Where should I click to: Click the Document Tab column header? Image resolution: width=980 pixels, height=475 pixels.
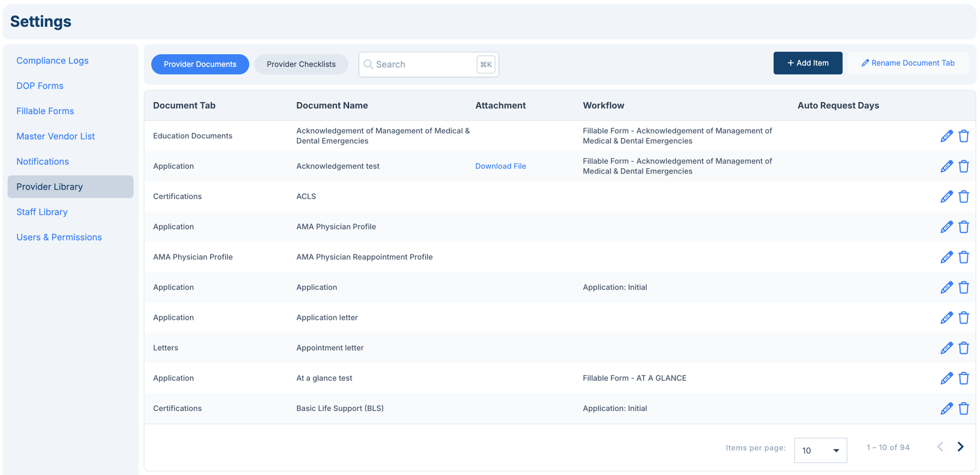pos(184,106)
